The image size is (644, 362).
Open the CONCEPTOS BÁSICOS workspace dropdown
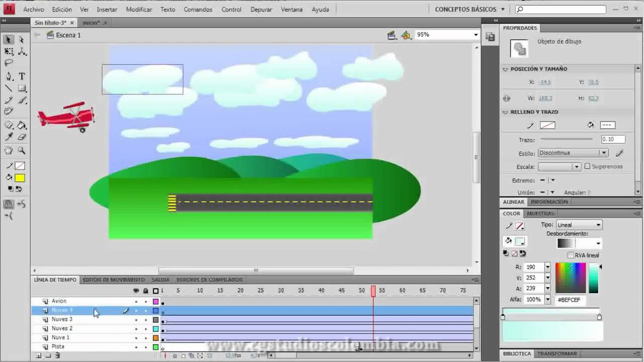pos(469,9)
